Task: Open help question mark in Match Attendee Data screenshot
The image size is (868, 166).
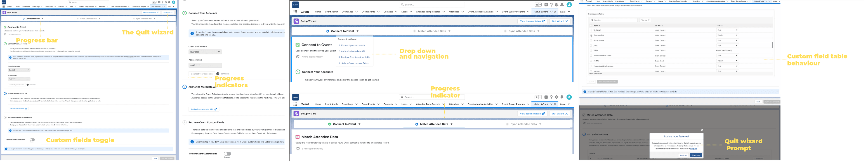Action: click(x=551, y=97)
